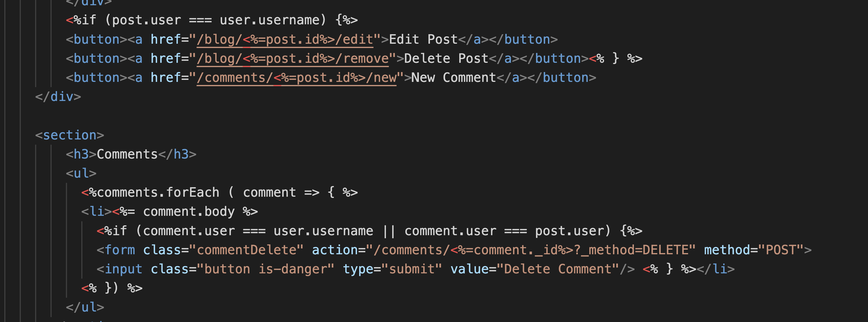Click the post.user === user.username condition
The width and height of the screenshot is (868, 322).
pos(216,20)
